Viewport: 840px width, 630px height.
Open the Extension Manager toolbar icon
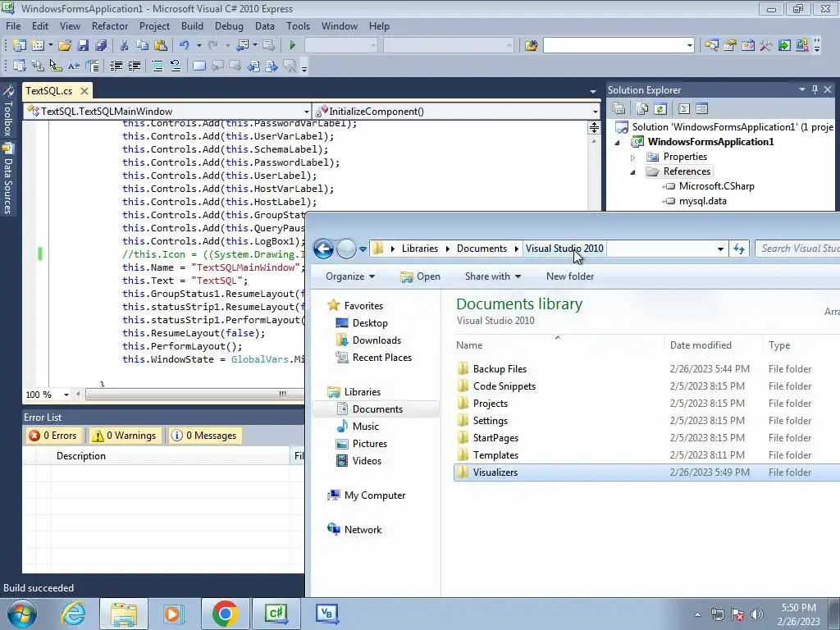tap(802, 46)
